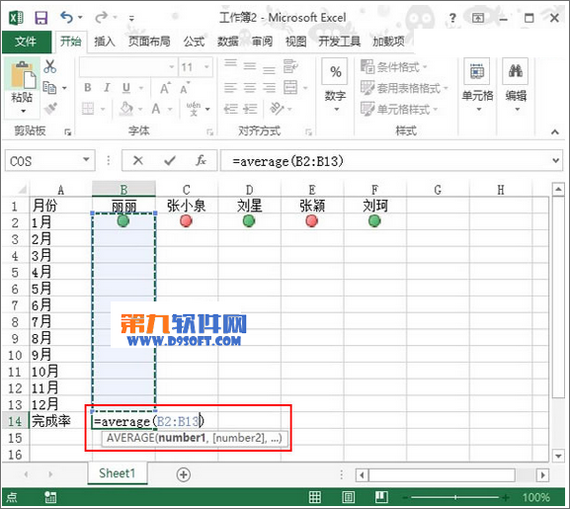This screenshot has height=509, width=570.
Task: Click the zoom slider in status bar
Action: click(455, 497)
